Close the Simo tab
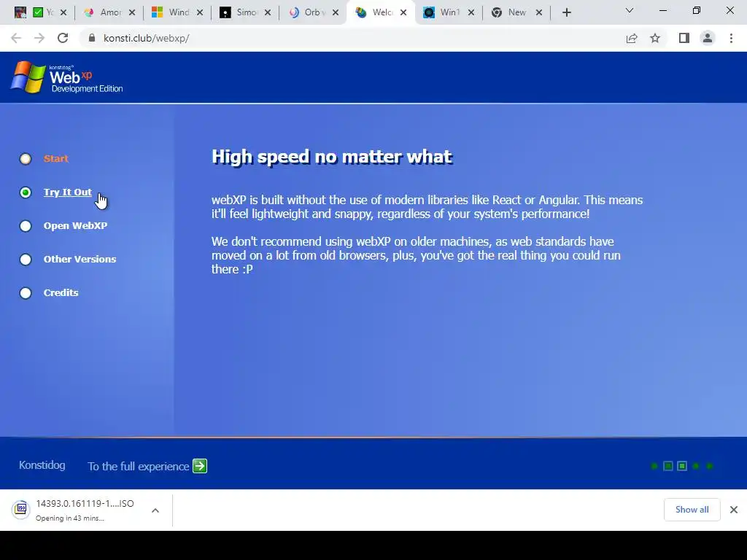 pyautogui.click(x=268, y=12)
